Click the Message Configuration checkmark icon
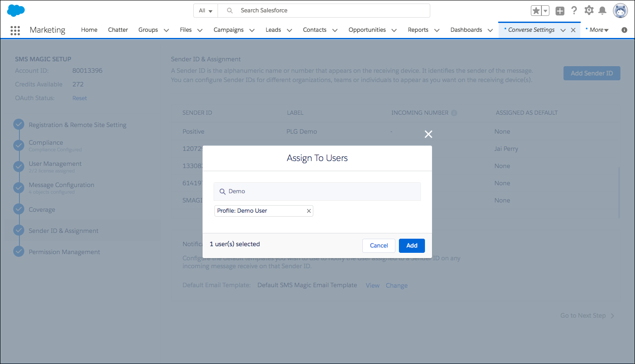The width and height of the screenshot is (635, 364). point(19,188)
